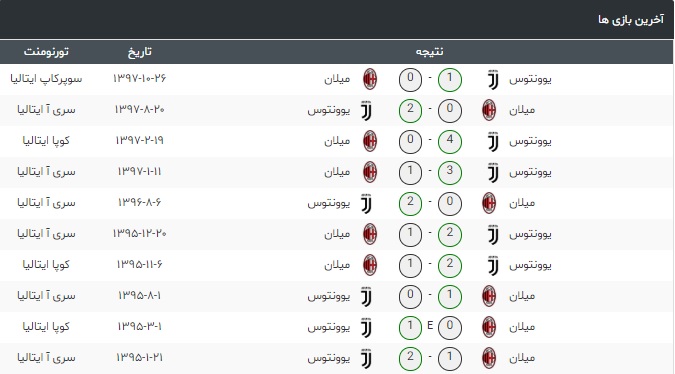
Task: Select the score 3 in the 1397-1-11 match
Action: (450, 173)
